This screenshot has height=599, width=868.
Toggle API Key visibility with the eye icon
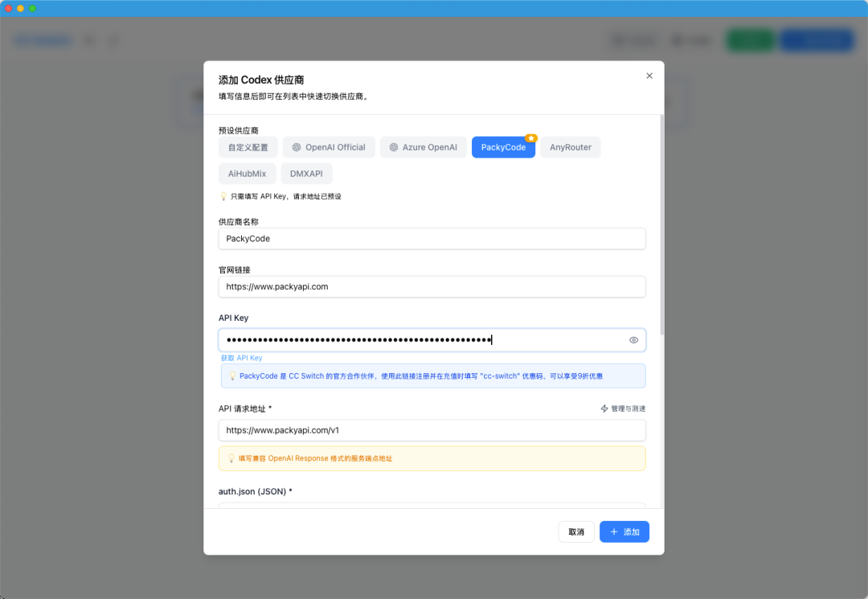point(633,339)
